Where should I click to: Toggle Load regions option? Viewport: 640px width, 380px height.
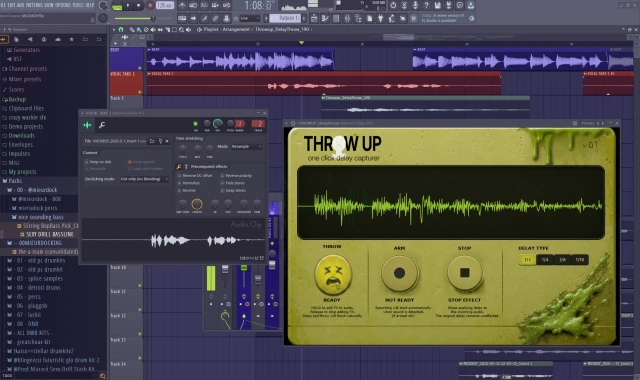click(141, 162)
